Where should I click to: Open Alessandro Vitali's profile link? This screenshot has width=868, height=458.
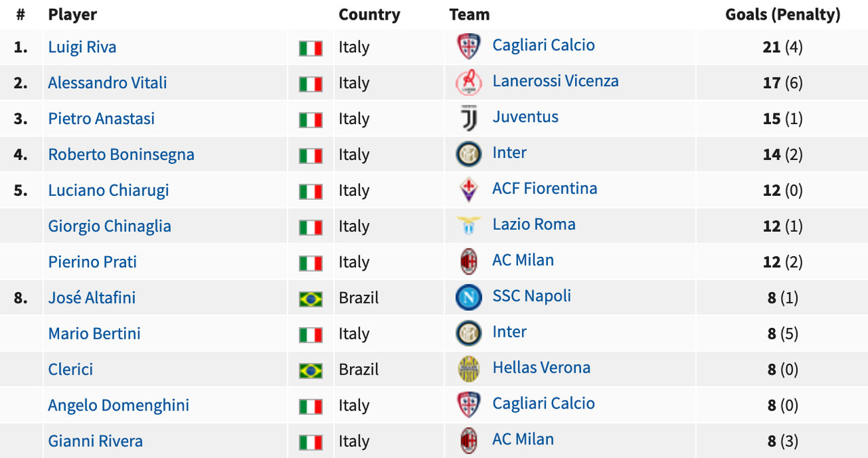107,83
